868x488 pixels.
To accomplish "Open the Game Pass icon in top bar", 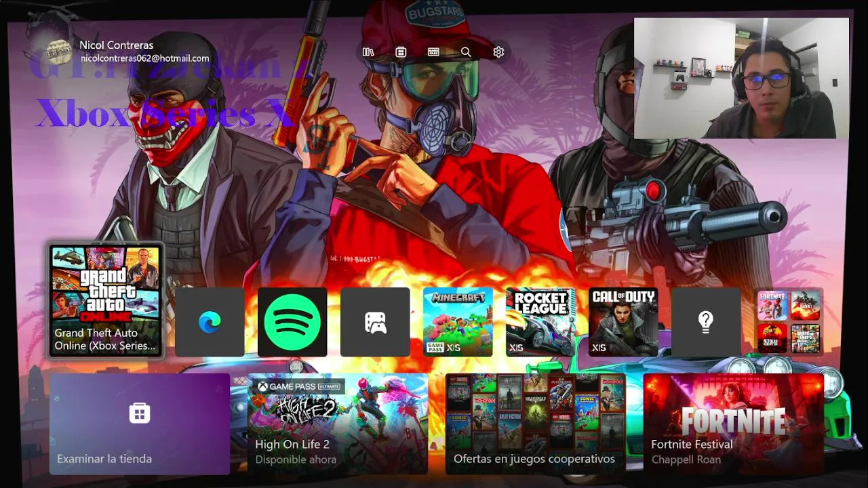I will [x=433, y=52].
